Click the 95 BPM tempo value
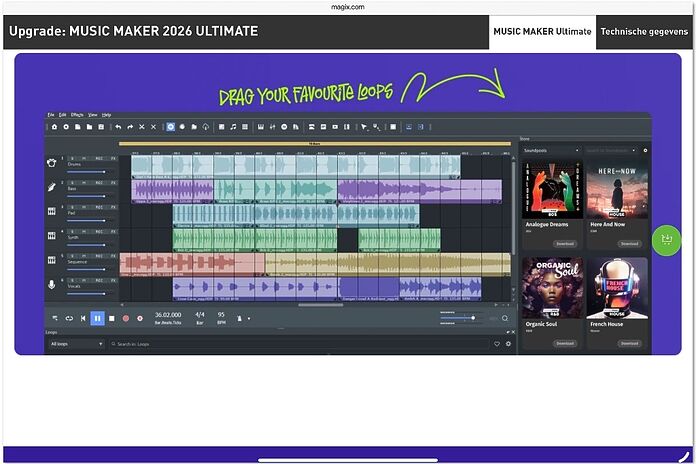The width and height of the screenshot is (696, 464). point(221,315)
